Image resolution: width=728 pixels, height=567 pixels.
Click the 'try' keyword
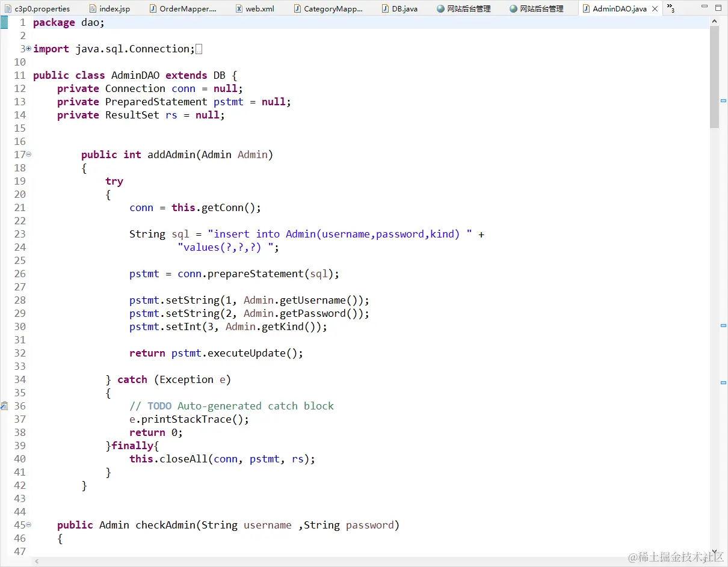pyautogui.click(x=114, y=182)
